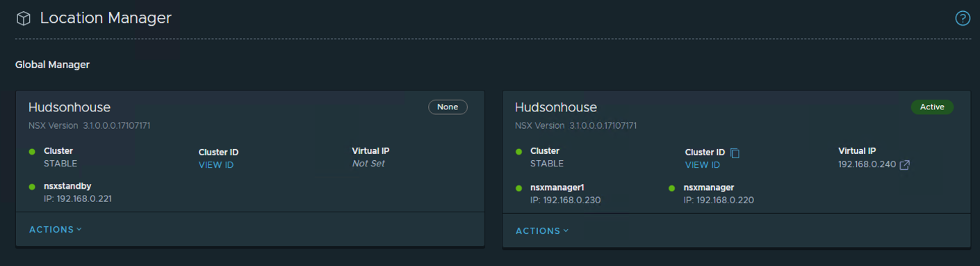Click VIEW ID on the standby cluster
The image size is (980, 266).
pyautogui.click(x=216, y=165)
